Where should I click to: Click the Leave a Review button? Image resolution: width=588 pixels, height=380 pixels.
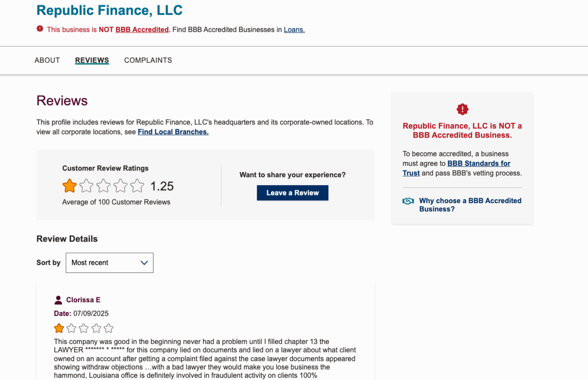click(292, 193)
